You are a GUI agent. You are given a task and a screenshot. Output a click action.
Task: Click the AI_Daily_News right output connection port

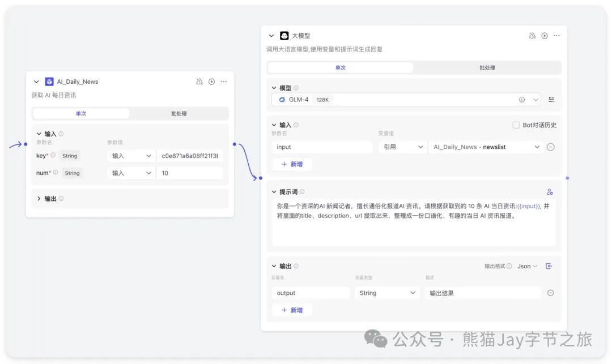(x=234, y=144)
